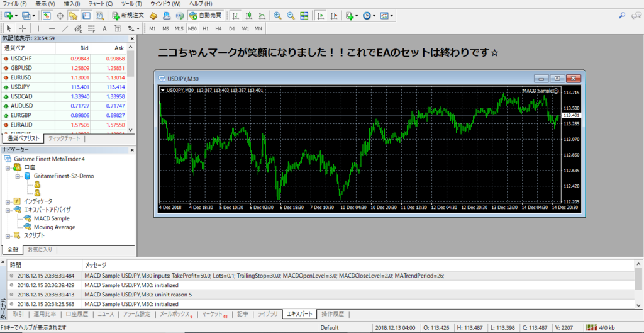
Task: Toggle the Market Watch window icon
Action: [47, 16]
